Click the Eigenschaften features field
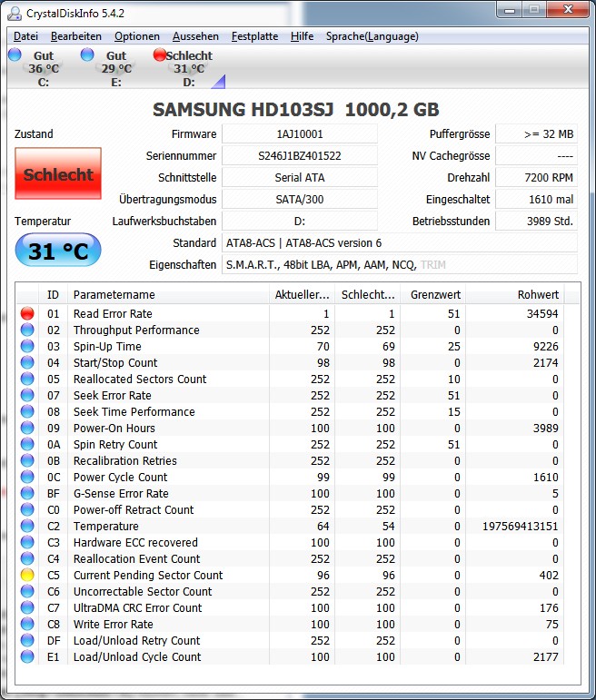Viewport: 596px width, 700px height. tap(400, 265)
